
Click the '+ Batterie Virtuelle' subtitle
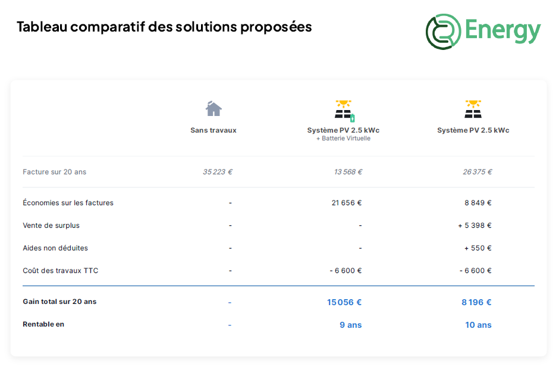click(343, 139)
